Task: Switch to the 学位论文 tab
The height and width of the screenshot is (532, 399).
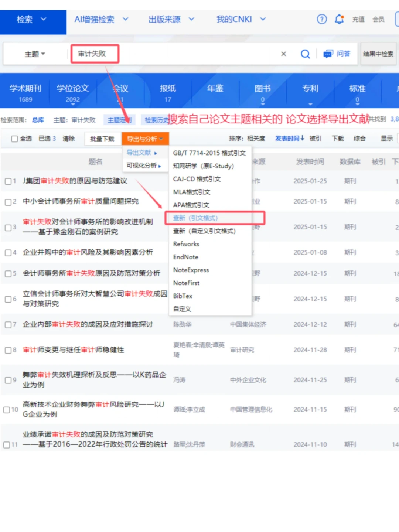Action: (x=73, y=93)
